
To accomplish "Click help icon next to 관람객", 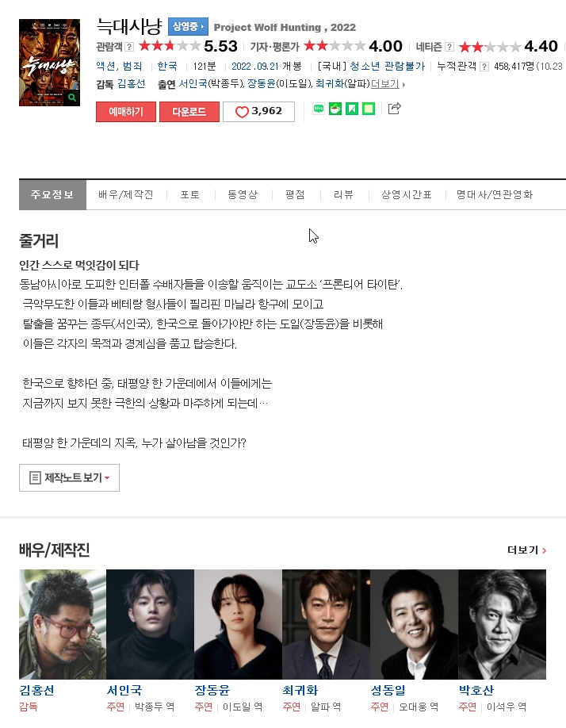I will pos(129,47).
